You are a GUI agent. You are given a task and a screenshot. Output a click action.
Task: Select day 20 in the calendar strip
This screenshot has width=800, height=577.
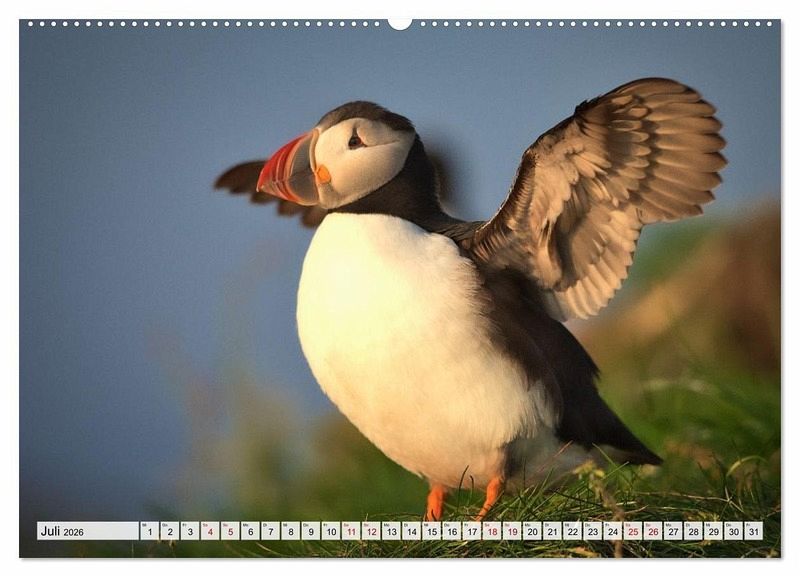point(531,531)
